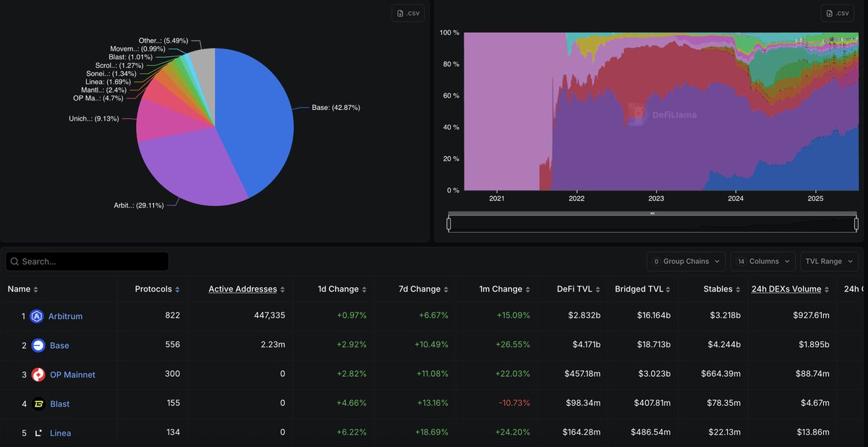Viewport: 868px width, 447px height.
Task: Click the search magnifier icon
Action: click(14, 261)
